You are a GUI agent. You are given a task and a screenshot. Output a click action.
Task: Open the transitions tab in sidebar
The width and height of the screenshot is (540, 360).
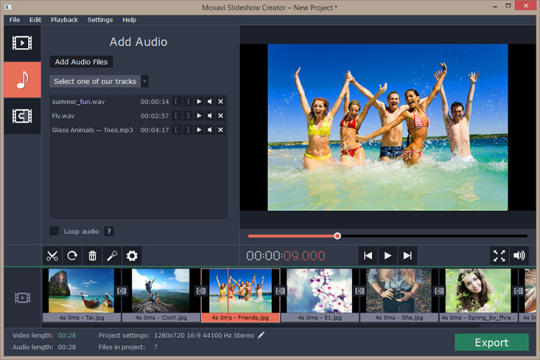22,116
